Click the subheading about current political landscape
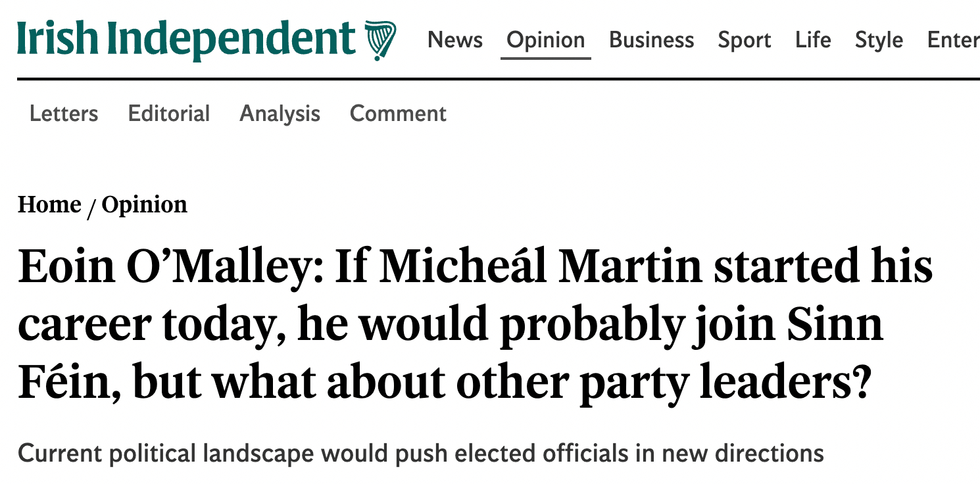Screen dimensions: 980x484 420,454
